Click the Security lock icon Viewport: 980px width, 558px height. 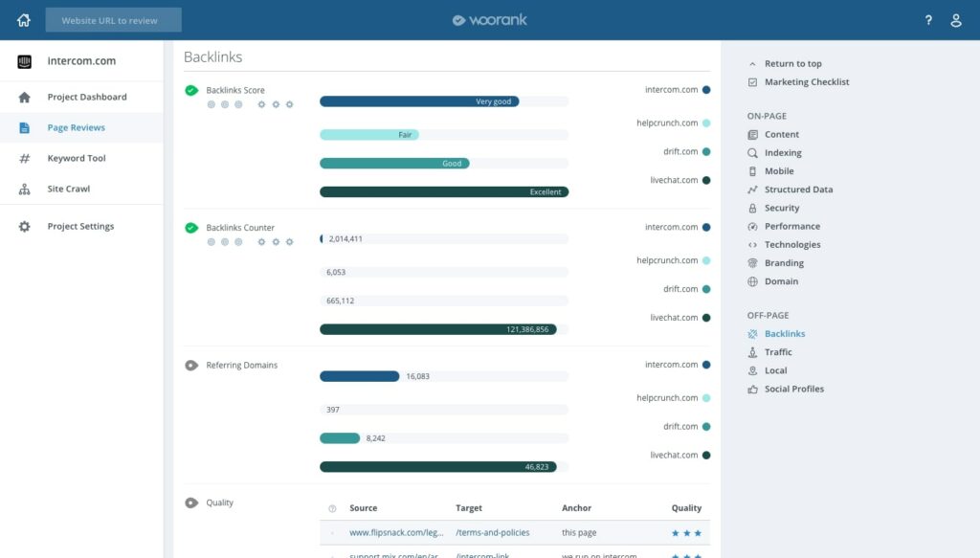(x=752, y=208)
